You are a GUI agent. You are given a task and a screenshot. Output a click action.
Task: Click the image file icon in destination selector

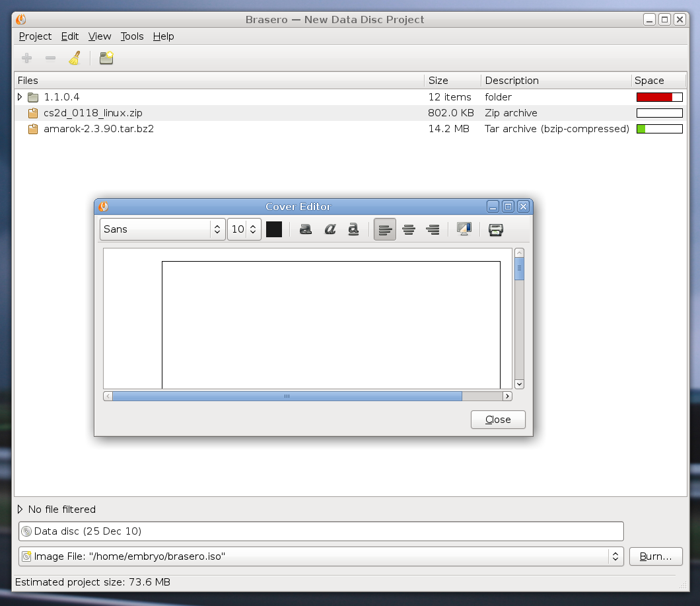[x=27, y=556]
